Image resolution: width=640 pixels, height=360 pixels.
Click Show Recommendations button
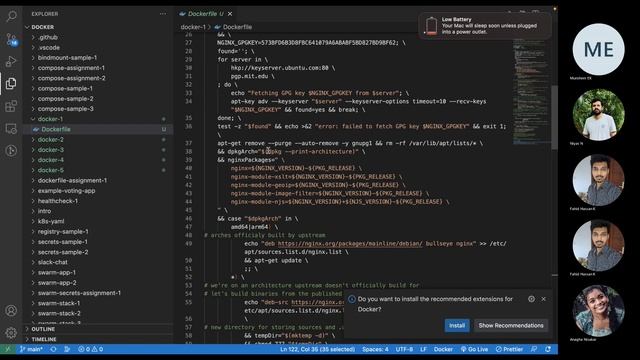[511, 326]
